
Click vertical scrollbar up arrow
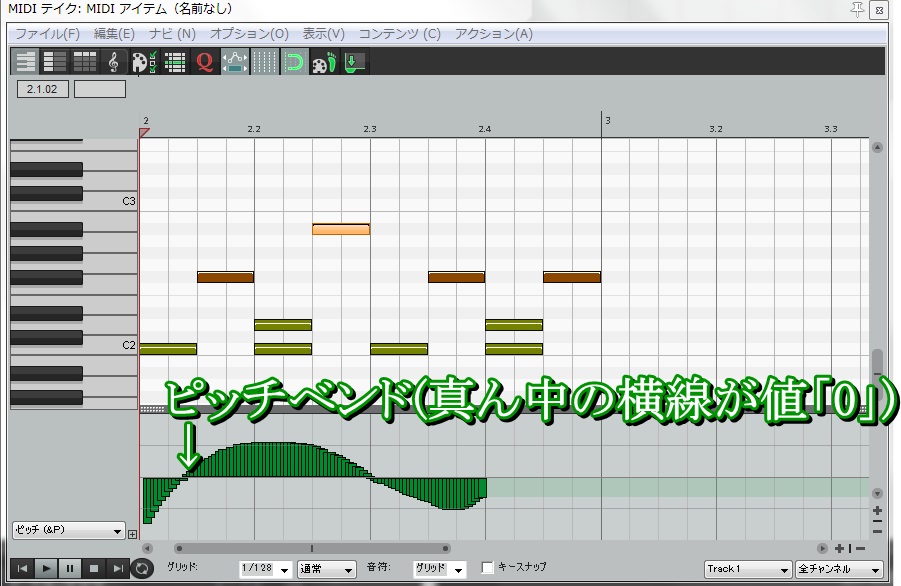click(x=877, y=147)
